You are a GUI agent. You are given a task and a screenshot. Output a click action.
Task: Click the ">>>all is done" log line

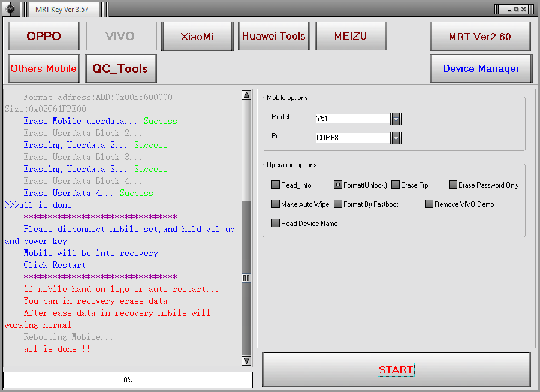coord(38,206)
